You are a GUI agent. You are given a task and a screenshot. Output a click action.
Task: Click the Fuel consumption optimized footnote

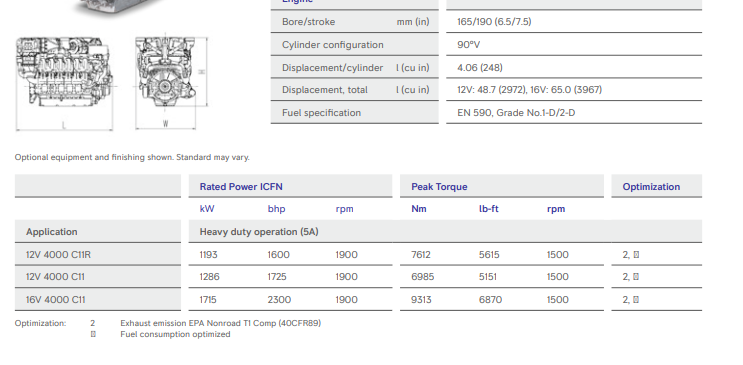coord(175,334)
